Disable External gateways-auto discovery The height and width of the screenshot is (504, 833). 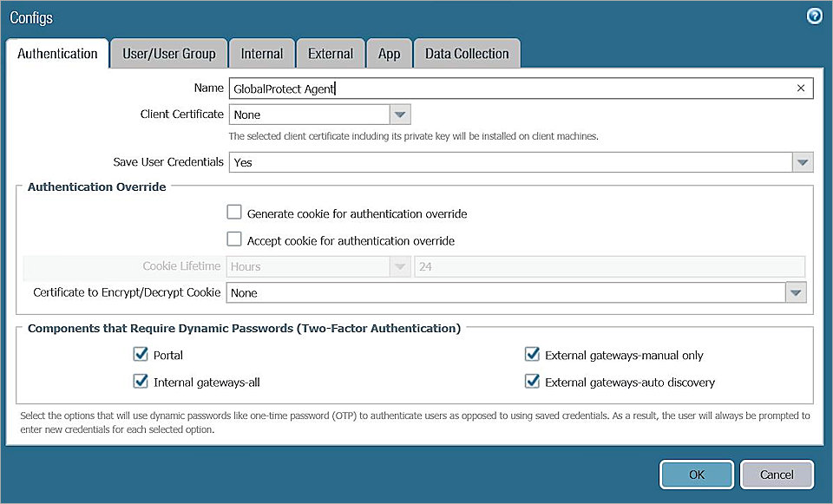pos(532,380)
